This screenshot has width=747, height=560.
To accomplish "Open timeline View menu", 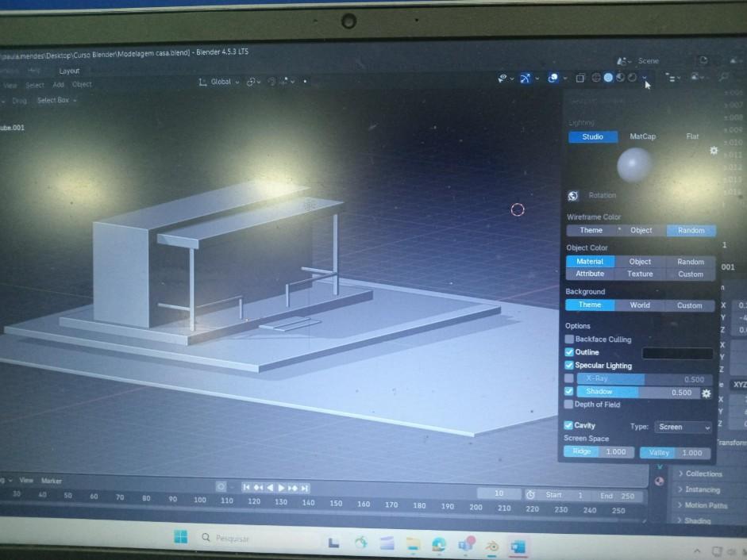I will point(26,481).
